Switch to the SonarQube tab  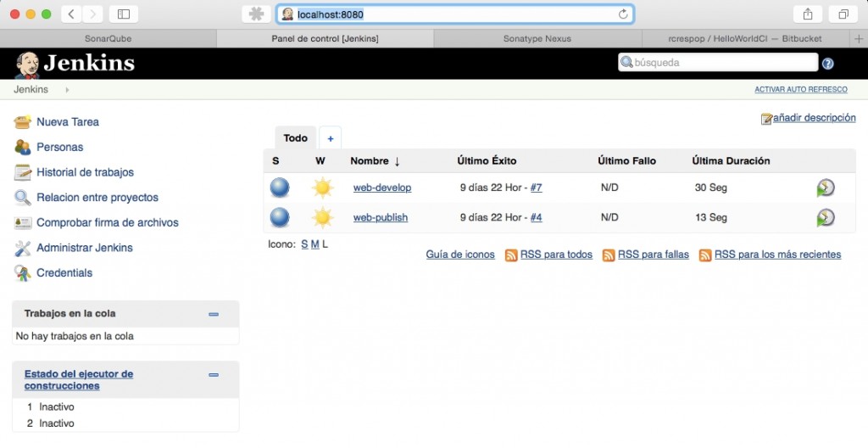click(108, 39)
